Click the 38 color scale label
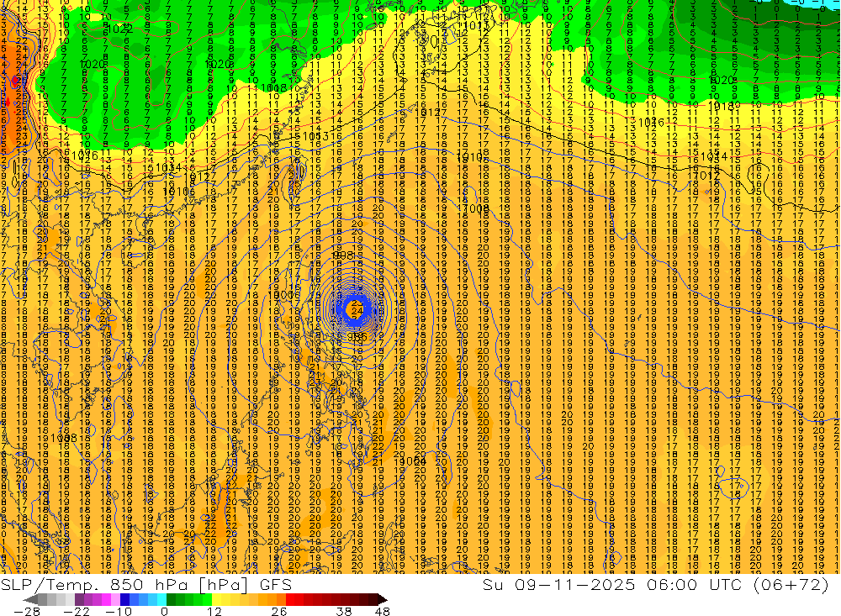This screenshot has width=841, height=616. [x=344, y=611]
